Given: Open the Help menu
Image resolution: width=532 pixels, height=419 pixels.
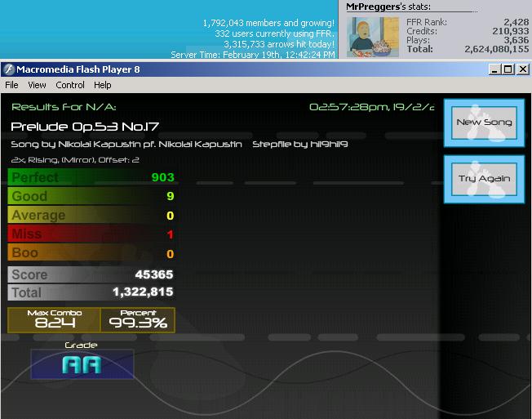Looking at the screenshot, I should (103, 85).
